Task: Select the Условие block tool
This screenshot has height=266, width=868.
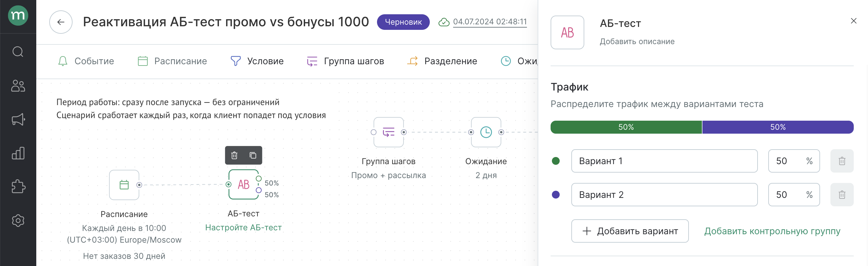Action: (257, 61)
